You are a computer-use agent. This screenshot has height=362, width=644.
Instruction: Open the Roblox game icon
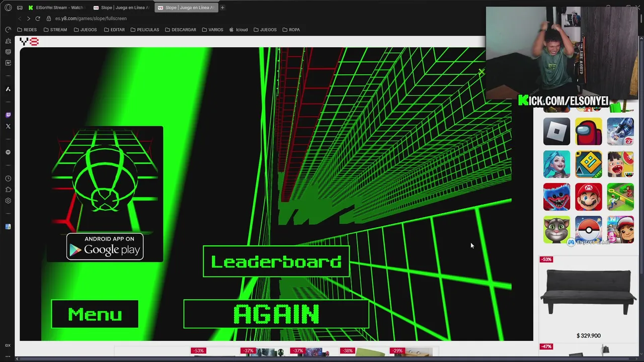[556, 132]
